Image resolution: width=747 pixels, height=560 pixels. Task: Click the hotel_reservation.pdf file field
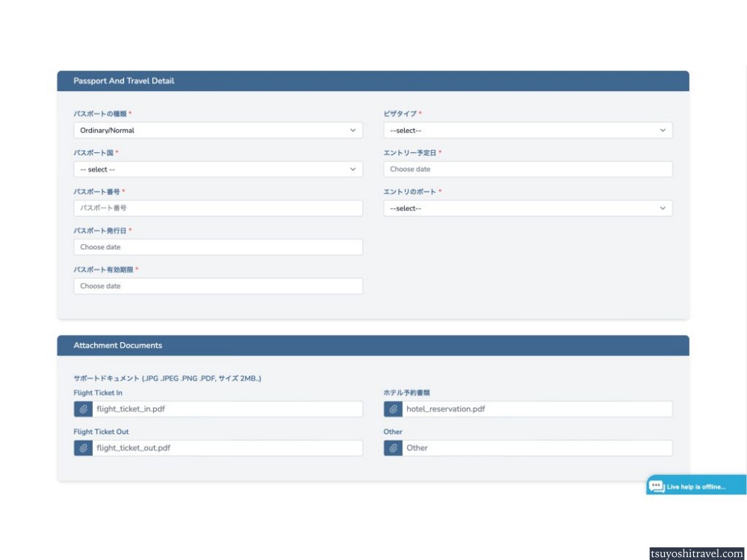536,409
